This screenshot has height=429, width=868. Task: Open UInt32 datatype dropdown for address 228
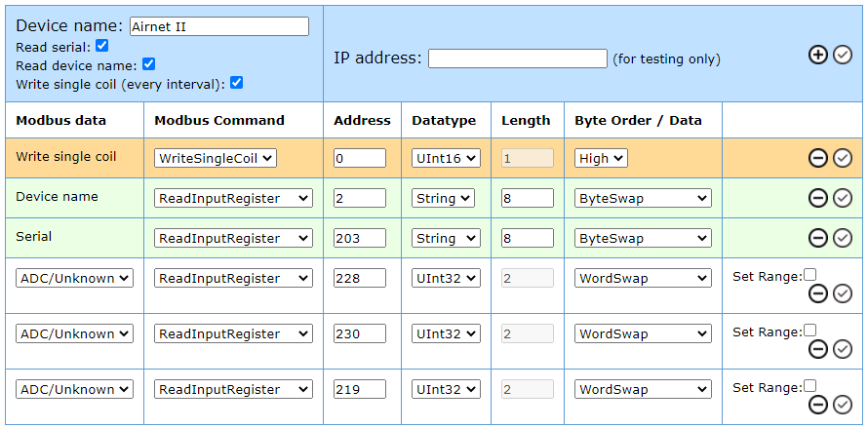point(446,278)
